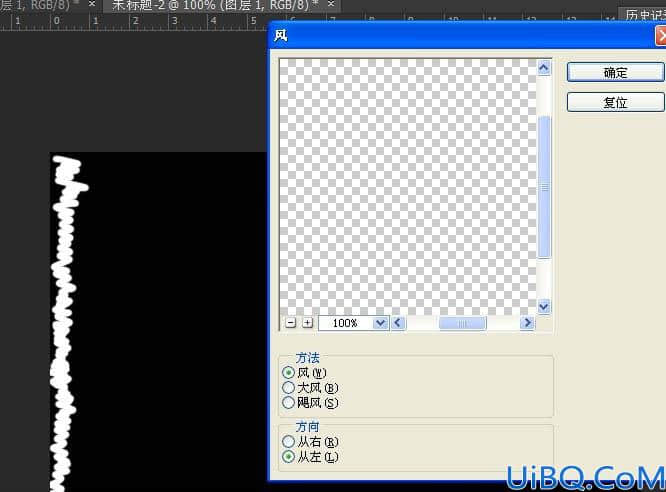
Task: Click preview scroll left arrow
Action: point(398,323)
